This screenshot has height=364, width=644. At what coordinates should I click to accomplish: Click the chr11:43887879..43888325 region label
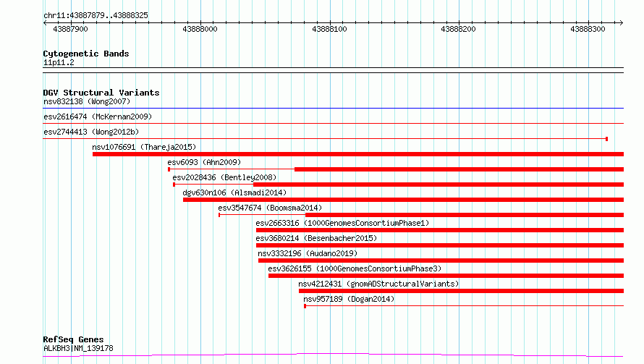[96, 15]
